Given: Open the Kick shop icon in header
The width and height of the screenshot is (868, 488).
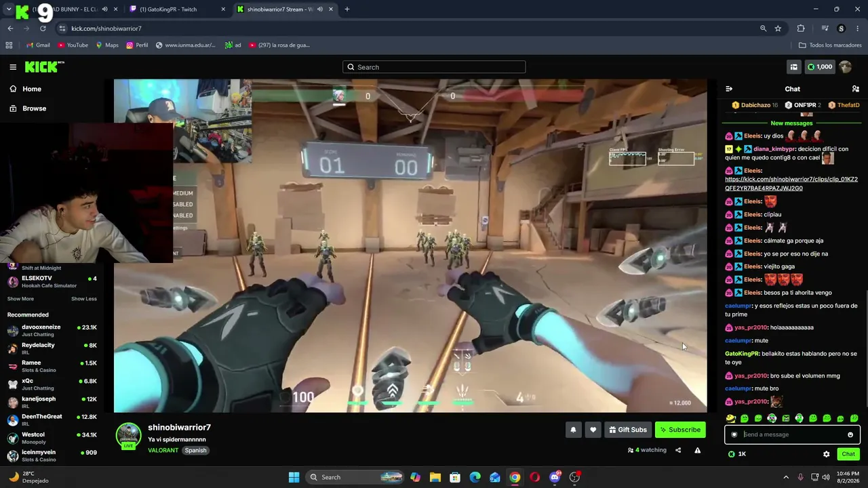Looking at the screenshot, I should (x=793, y=67).
